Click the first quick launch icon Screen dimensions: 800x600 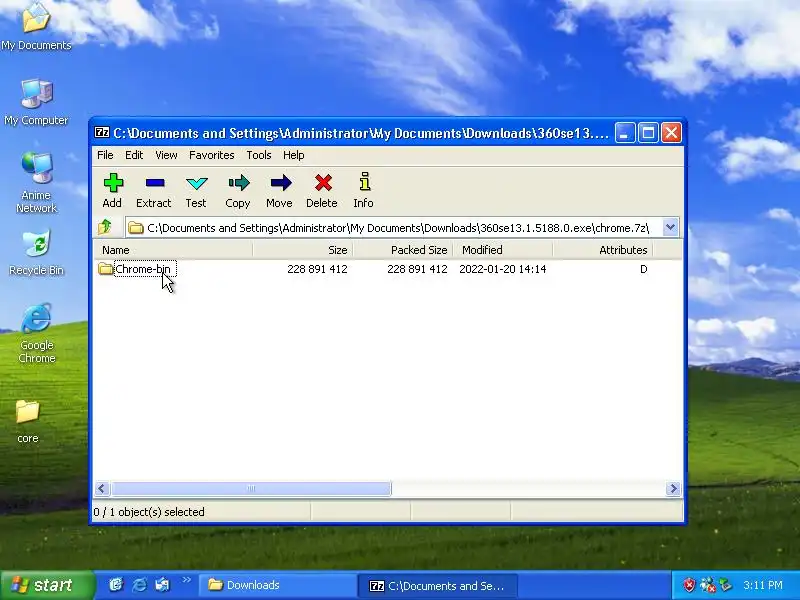[116, 585]
